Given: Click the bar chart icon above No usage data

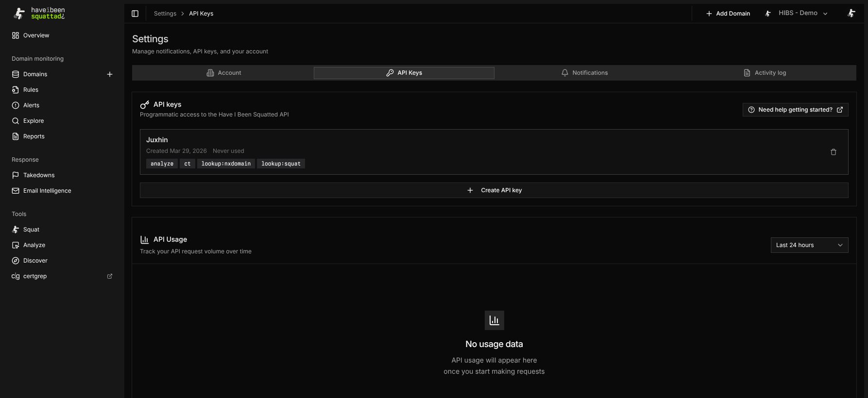Looking at the screenshot, I should click(x=494, y=320).
